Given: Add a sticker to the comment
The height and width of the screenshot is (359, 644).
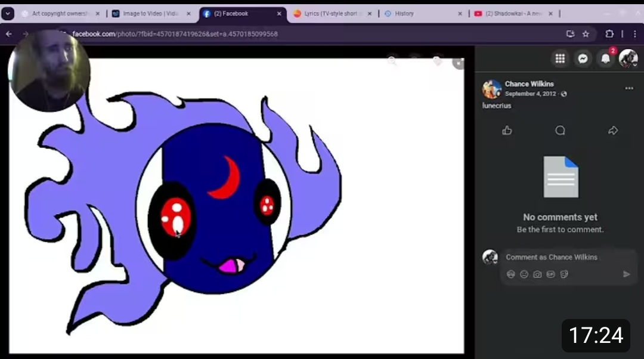Looking at the screenshot, I should tap(563, 274).
